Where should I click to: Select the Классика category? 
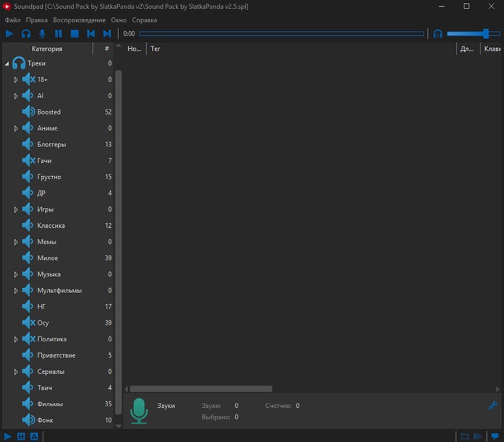pyautogui.click(x=51, y=225)
